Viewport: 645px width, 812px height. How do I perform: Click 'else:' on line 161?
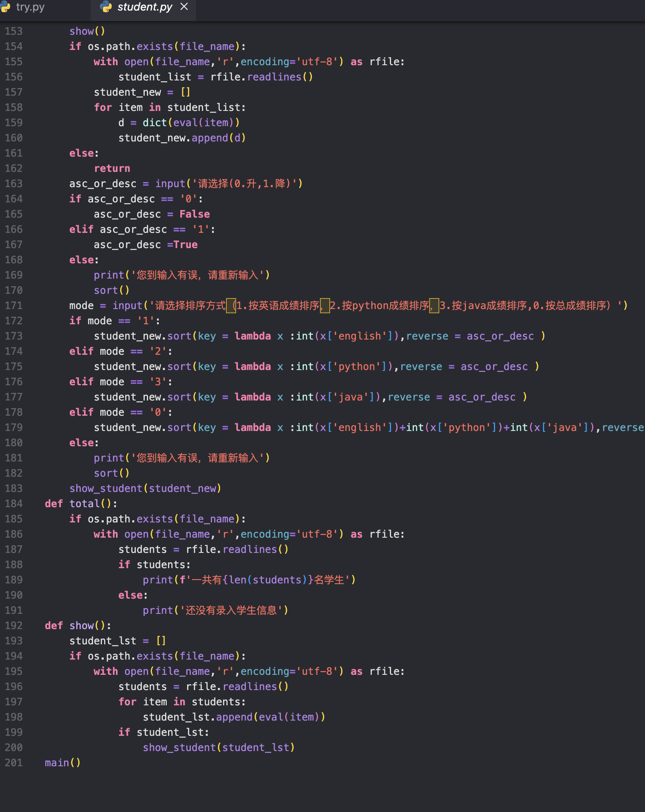(84, 153)
